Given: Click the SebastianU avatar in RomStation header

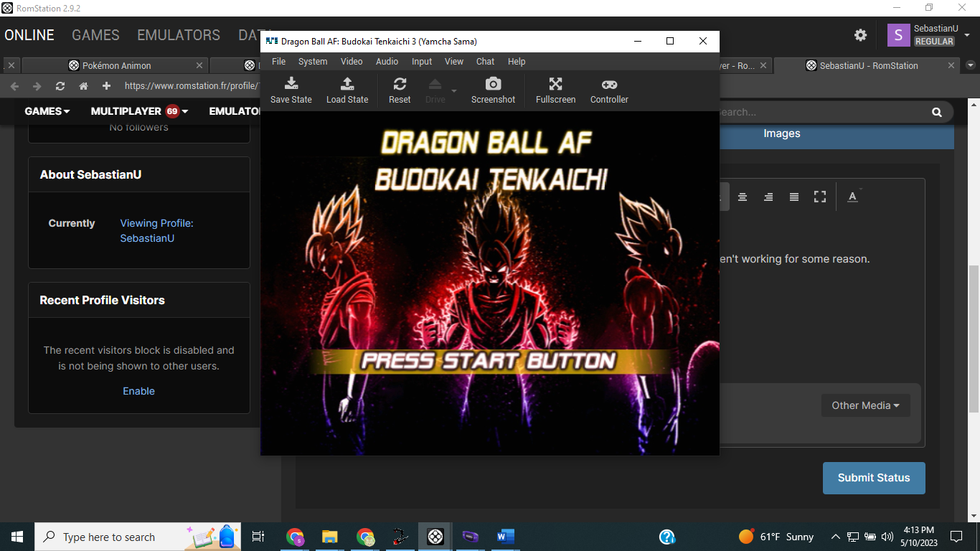Looking at the screenshot, I should coord(898,35).
